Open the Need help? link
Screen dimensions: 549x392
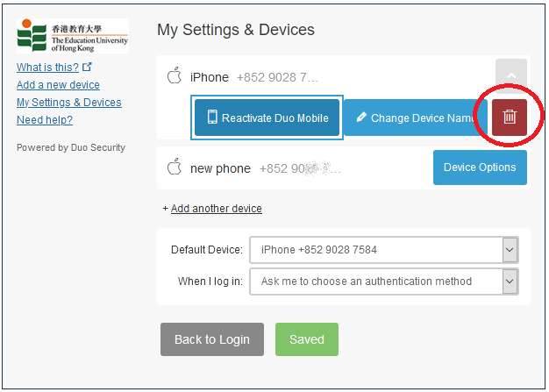click(44, 120)
